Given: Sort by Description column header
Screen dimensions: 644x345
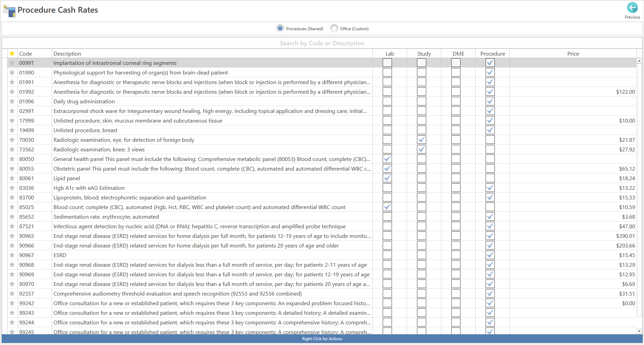Looking at the screenshot, I should point(212,54).
